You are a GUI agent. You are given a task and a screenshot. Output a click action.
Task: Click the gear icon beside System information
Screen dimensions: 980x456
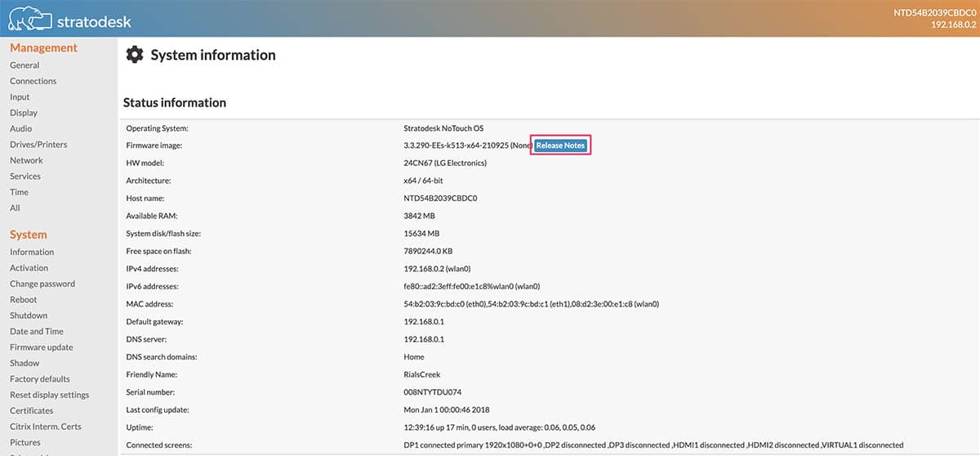(134, 55)
